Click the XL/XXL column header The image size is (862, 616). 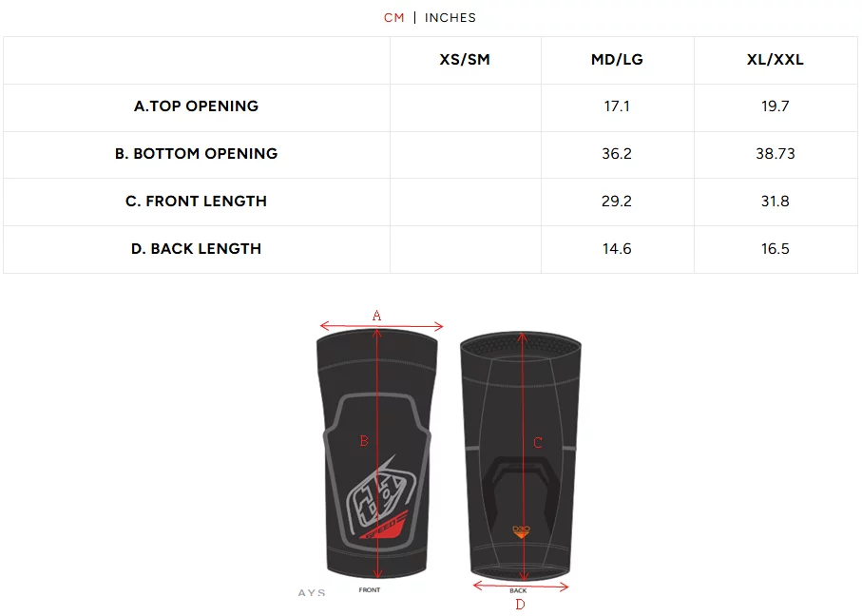click(775, 60)
